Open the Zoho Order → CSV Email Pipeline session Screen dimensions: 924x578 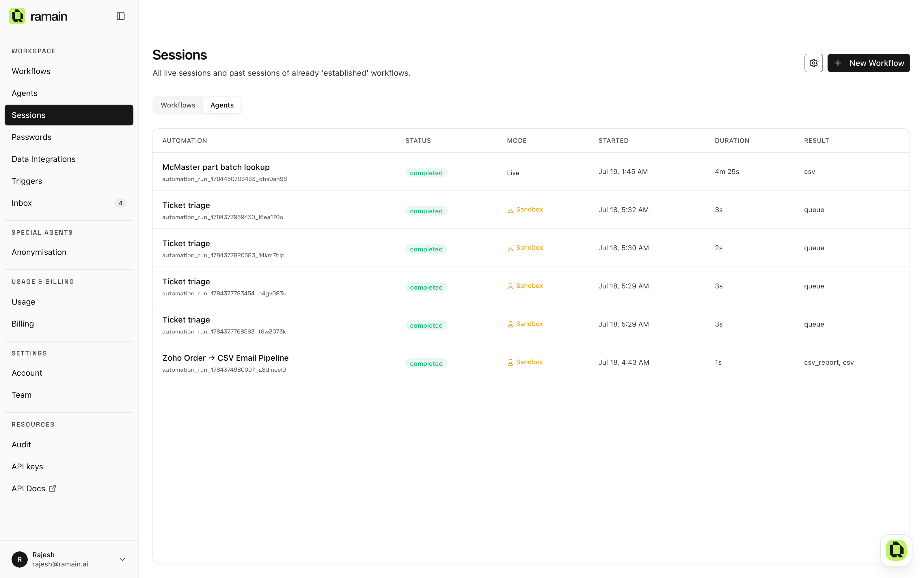(531, 362)
